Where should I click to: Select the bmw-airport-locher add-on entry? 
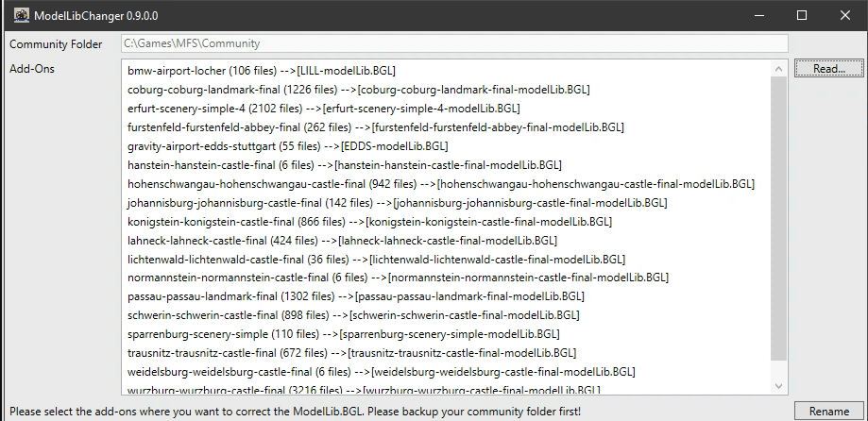262,71
